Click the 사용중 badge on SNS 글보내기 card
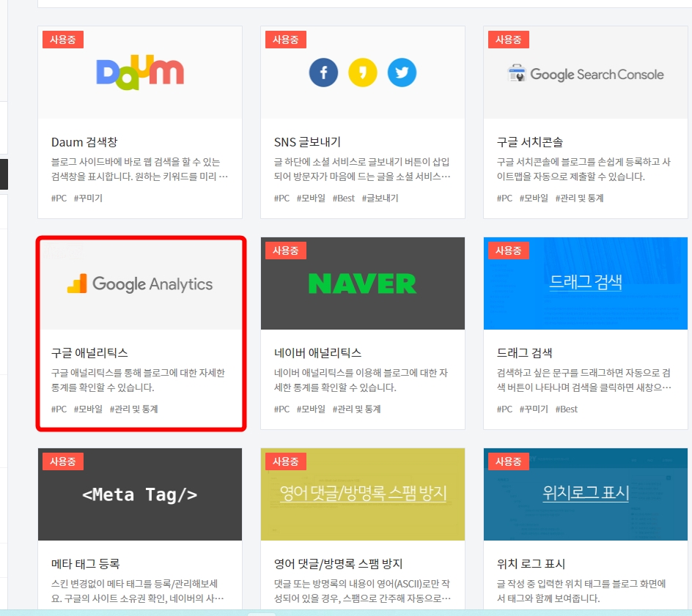This screenshot has height=616, width=692. tap(286, 40)
